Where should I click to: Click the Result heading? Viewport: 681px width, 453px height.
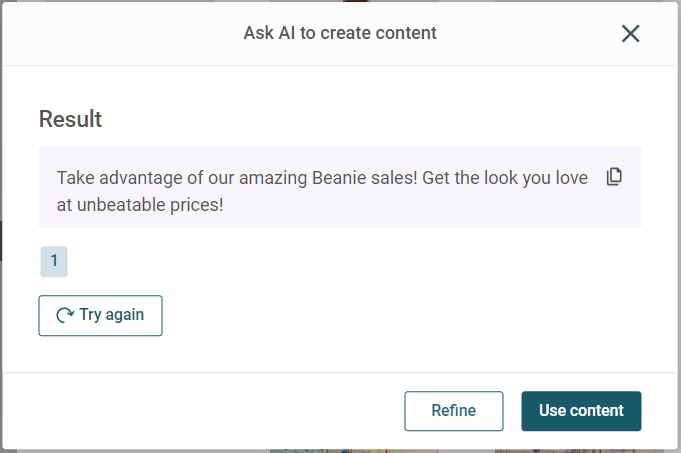[x=70, y=119]
